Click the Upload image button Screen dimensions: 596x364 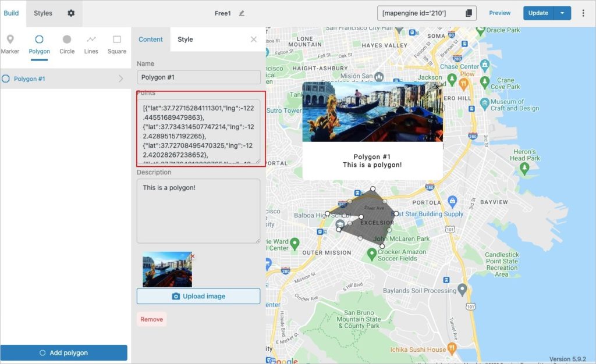click(198, 296)
